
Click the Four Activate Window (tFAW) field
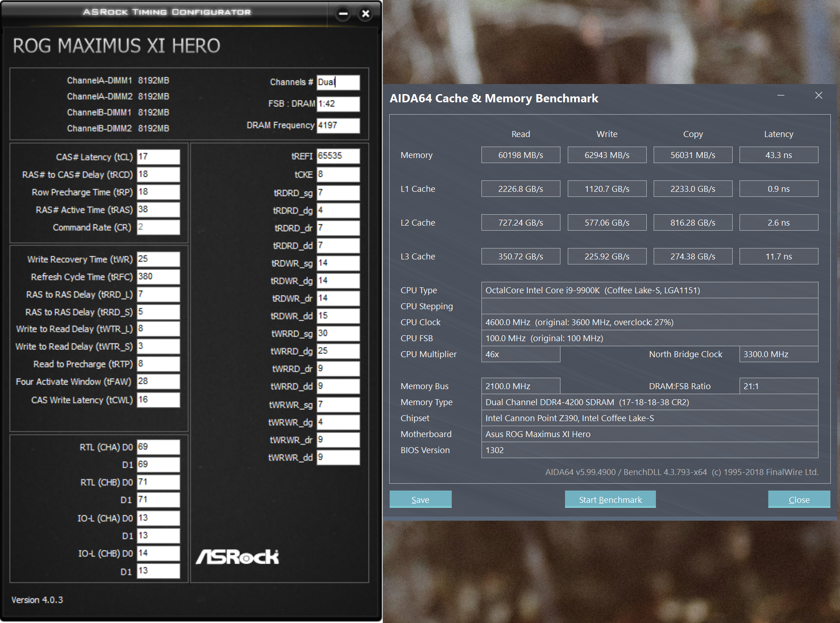[x=158, y=381]
